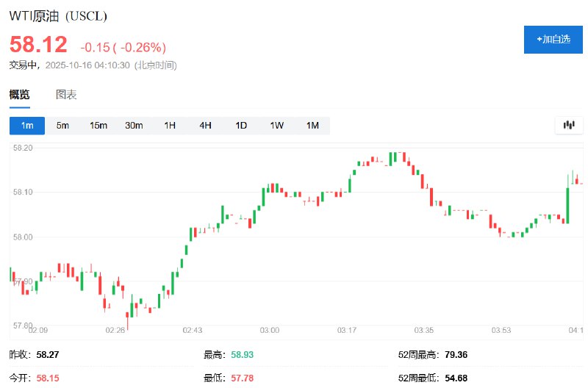Click the 03:00 time axis label
588x388 pixels.
click(269, 331)
